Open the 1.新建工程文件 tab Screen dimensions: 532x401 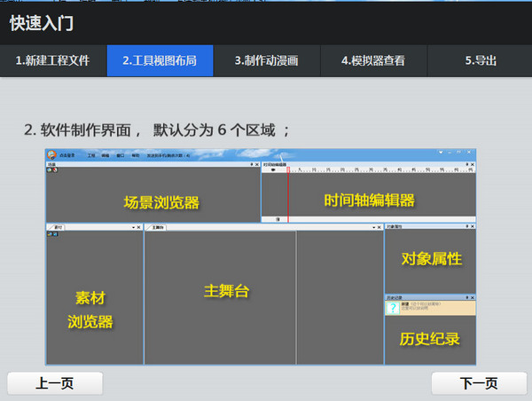[53, 61]
